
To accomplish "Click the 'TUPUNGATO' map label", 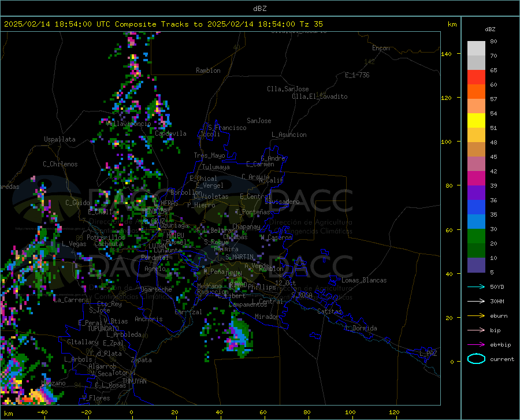I will tap(103, 329).
